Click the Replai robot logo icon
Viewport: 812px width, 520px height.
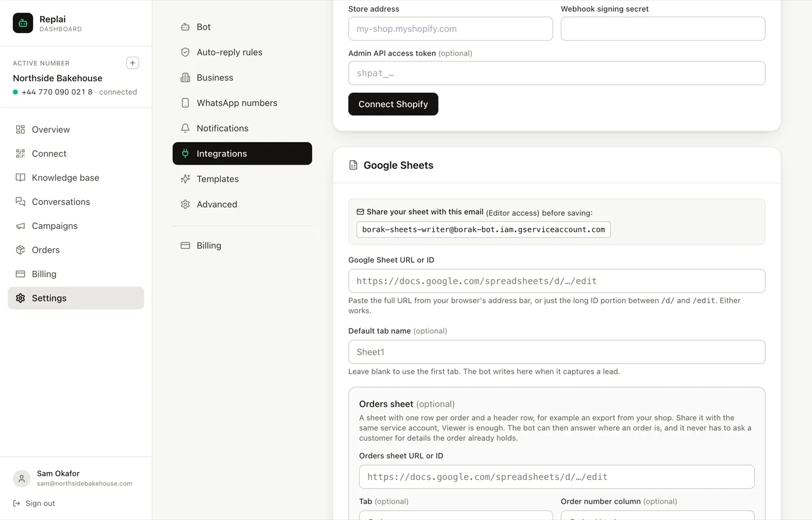[23, 23]
